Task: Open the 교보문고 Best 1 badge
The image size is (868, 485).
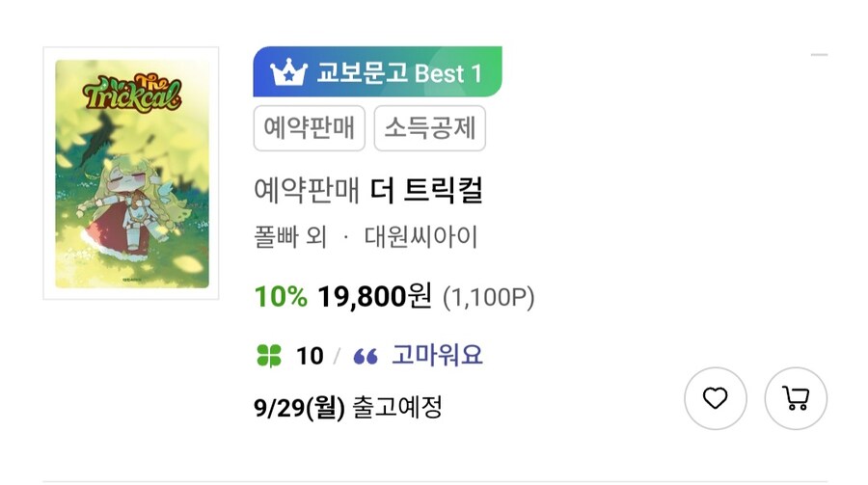Action: (x=377, y=72)
